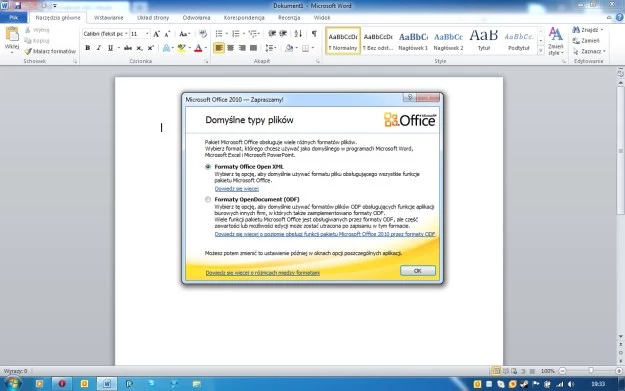
Task: Click the Wklej (Paste) icon
Action: (x=12, y=35)
